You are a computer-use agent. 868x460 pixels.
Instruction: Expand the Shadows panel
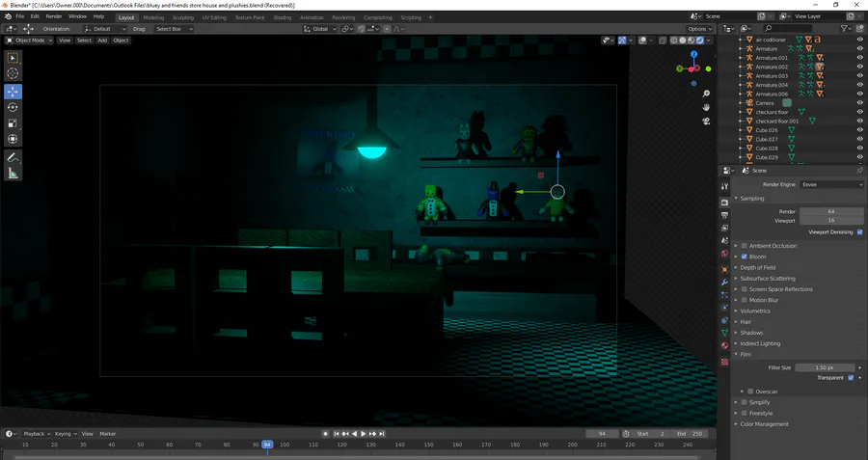pos(751,333)
